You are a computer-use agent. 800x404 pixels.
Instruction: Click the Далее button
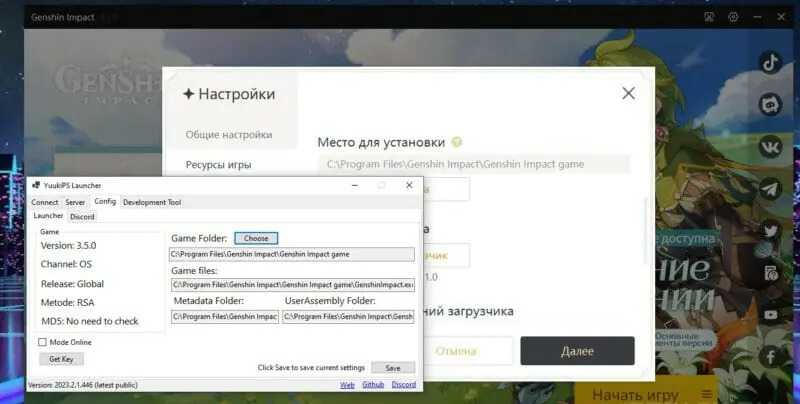tap(577, 351)
